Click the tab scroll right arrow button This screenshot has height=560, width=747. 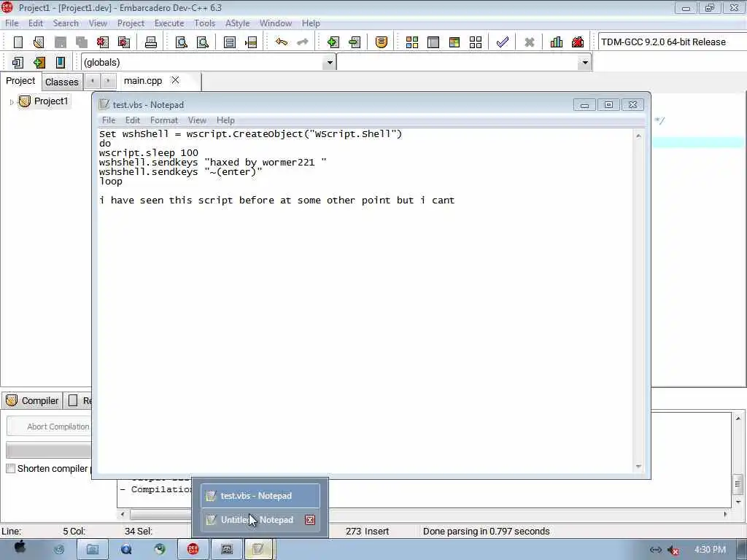[108, 81]
